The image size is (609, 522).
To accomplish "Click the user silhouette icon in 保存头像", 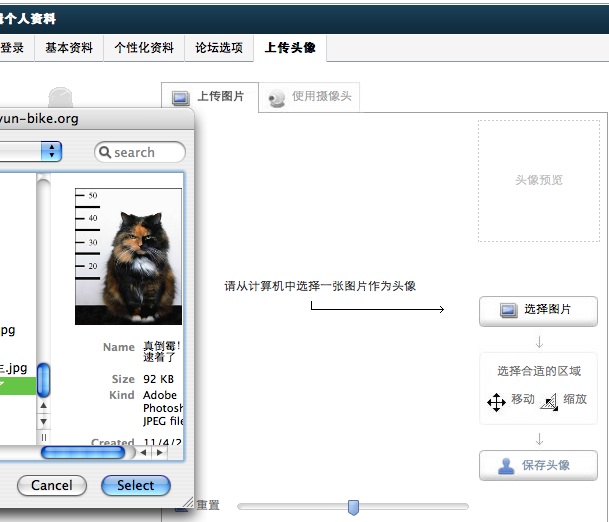I will click(x=506, y=466).
